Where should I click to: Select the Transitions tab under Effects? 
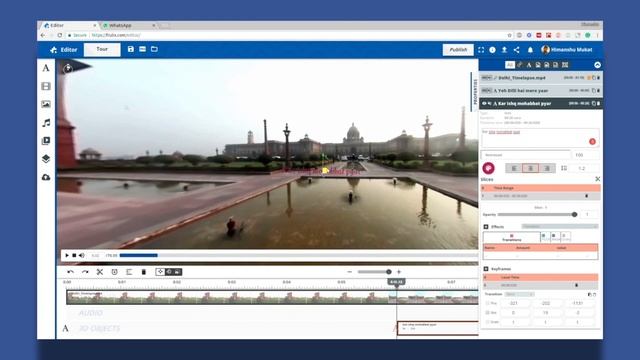511,238
